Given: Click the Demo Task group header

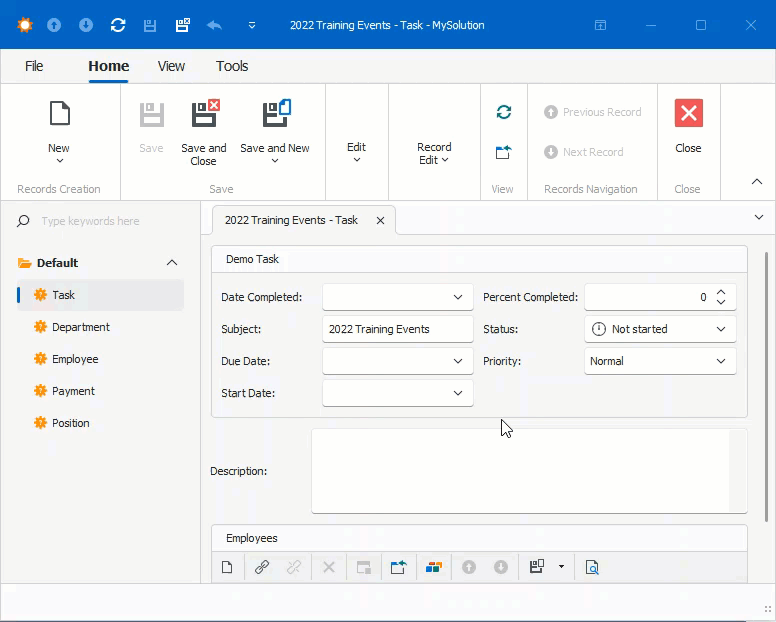Looking at the screenshot, I should pos(479,259).
